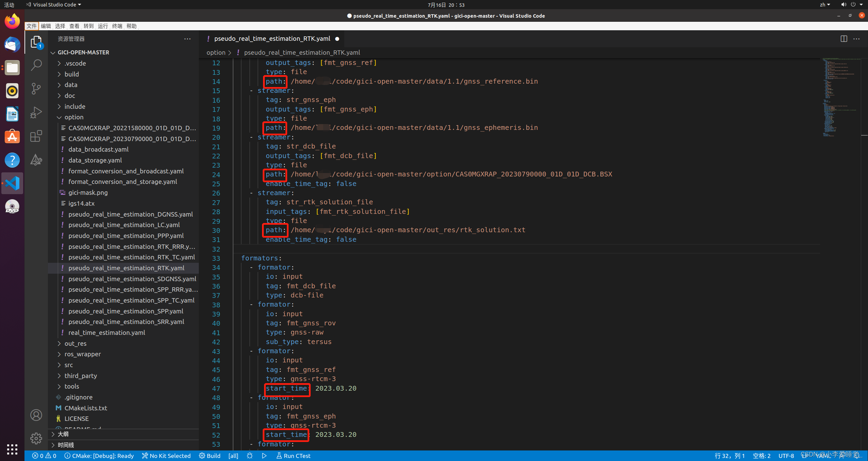Open the Run and Debug view
This screenshot has height=461, width=868.
36,113
